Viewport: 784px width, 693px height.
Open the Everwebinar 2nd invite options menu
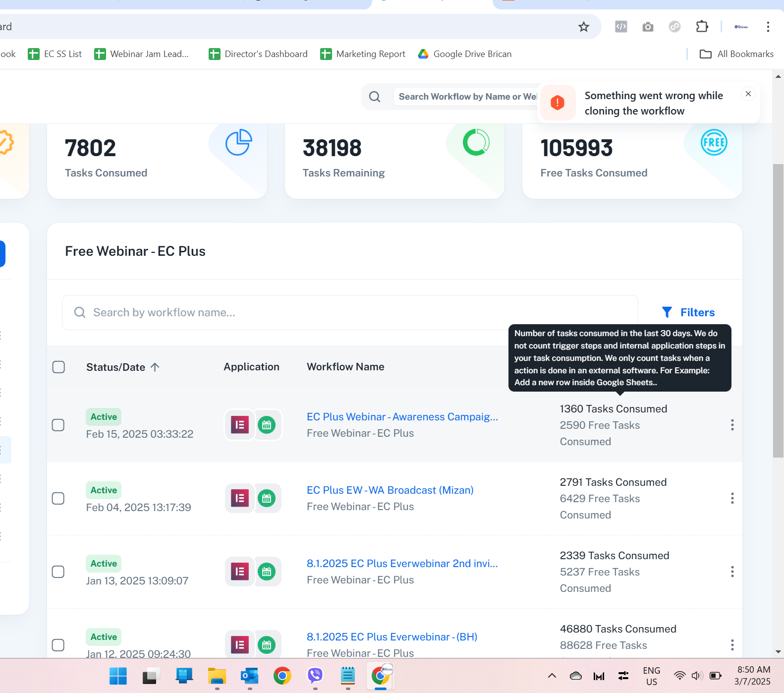point(732,572)
